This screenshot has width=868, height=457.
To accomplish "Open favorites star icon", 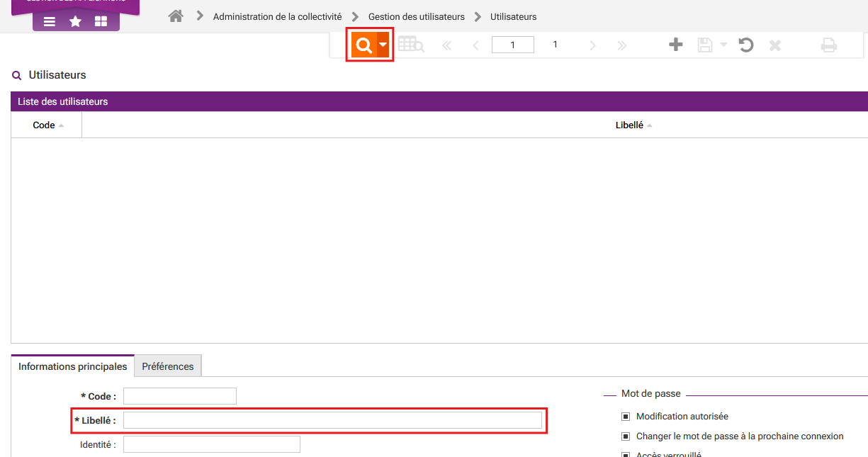I will [75, 21].
